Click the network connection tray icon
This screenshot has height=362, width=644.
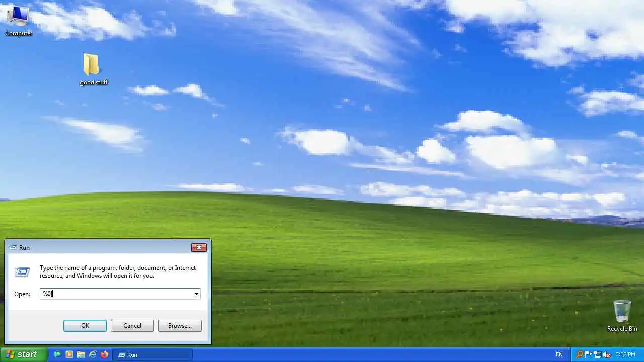(x=598, y=354)
